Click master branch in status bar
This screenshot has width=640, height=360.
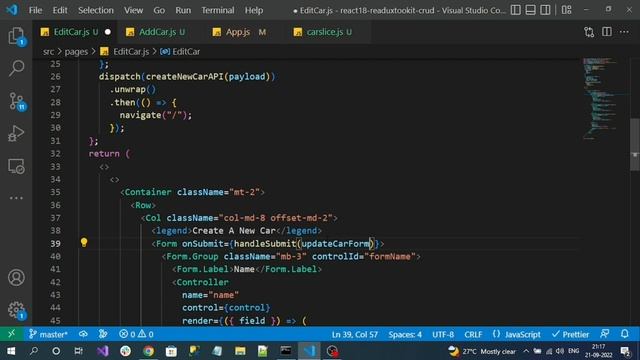coord(48,334)
